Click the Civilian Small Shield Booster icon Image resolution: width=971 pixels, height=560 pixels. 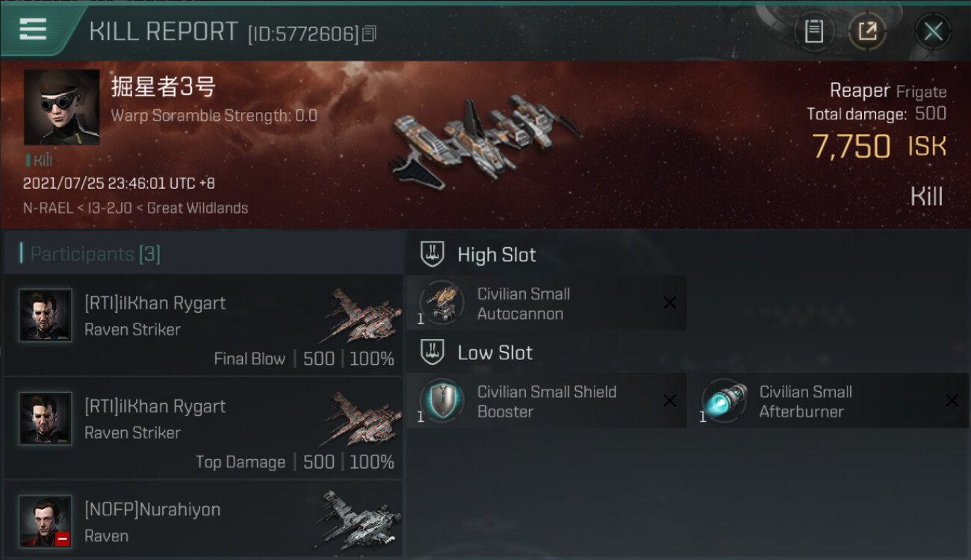point(441,400)
